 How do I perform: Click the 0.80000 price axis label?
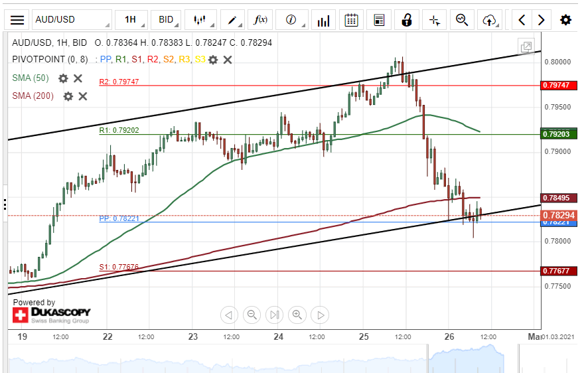[557, 62]
